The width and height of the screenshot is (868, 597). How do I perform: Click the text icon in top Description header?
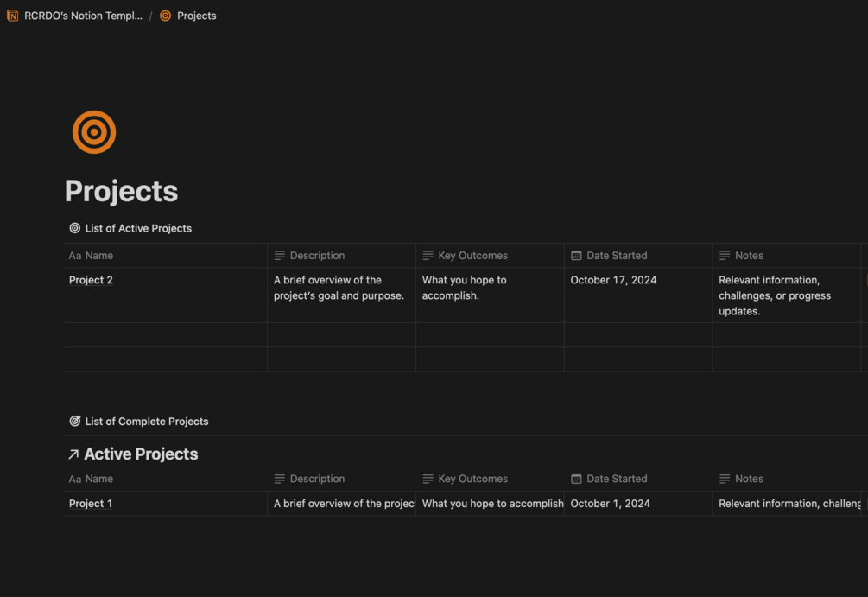pyautogui.click(x=279, y=256)
